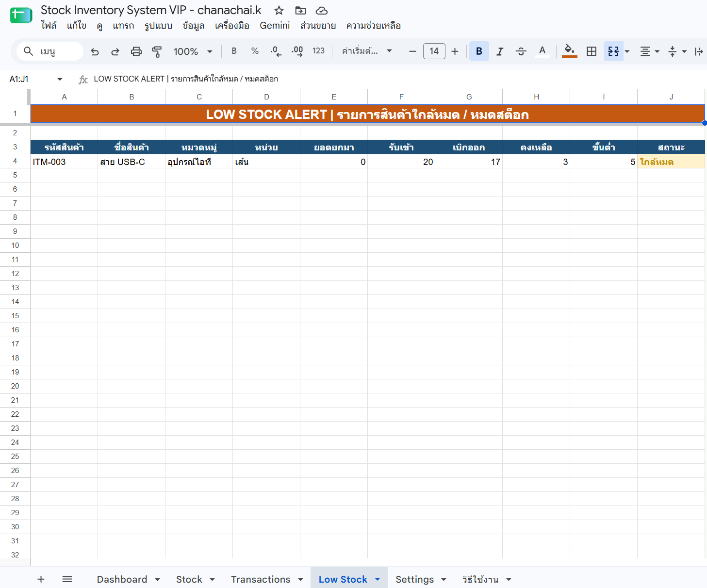Open the zoom 100% dropdown

(x=193, y=51)
